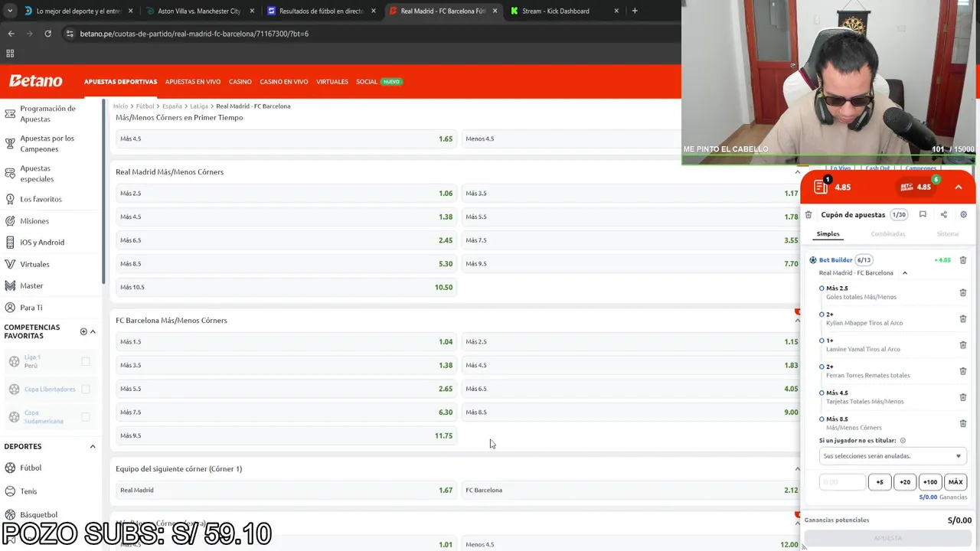Switch to the Sistema tab
The height and width of the screenshot is (551, 980).
pyautogui.click(x=947, y=234)
